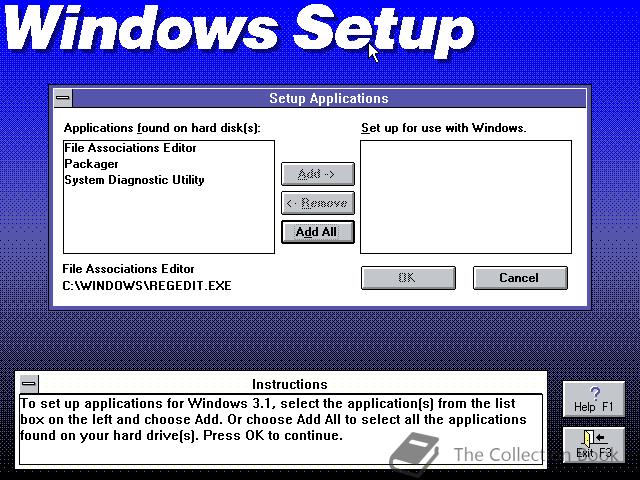Select File Associations Editor in the list
Viewport: 640px width, 480px height.
[x=169, y=148]
